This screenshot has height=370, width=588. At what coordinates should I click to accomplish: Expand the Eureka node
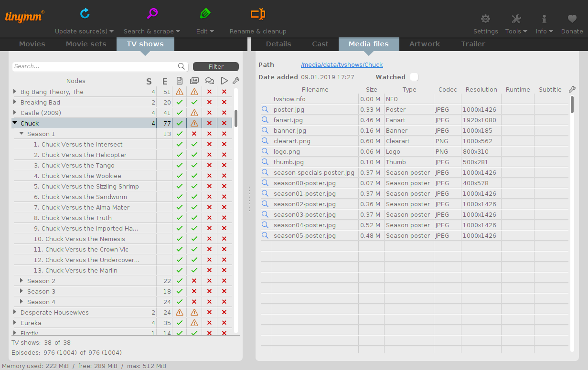pyautogui.click(x=15, y=323)
